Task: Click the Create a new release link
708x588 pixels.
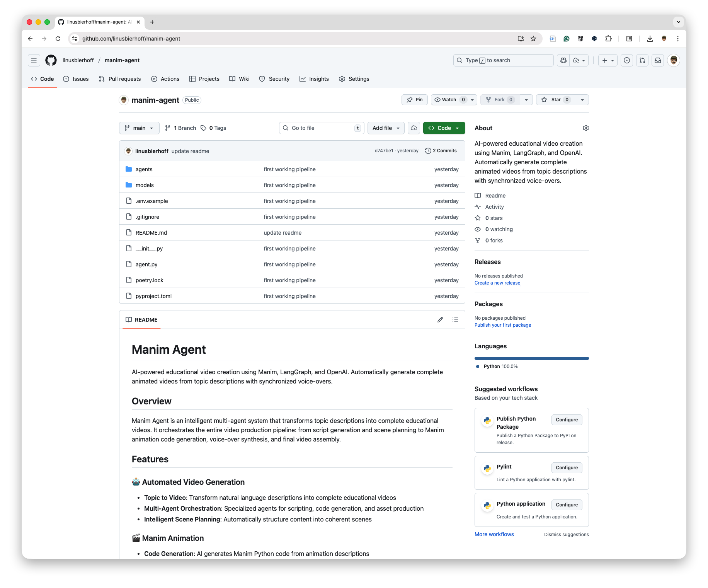Action: click(497, 283)
